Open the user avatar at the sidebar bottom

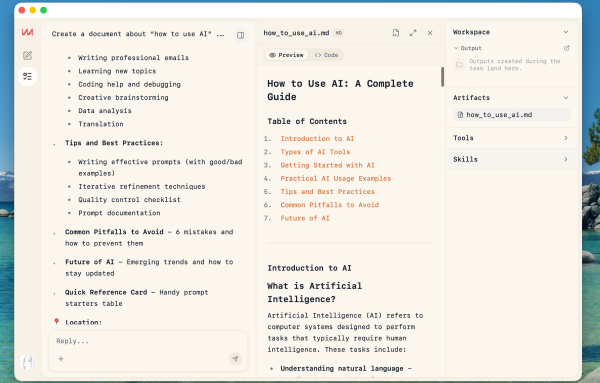click(28, 362)
